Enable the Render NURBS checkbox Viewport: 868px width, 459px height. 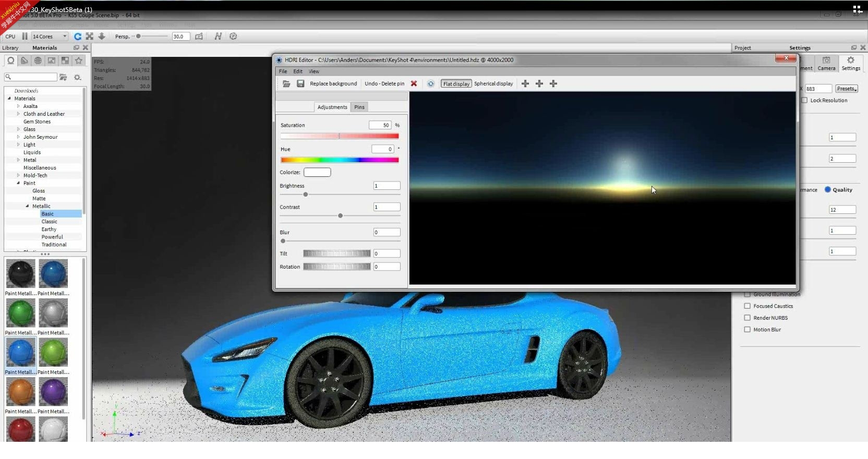click(x=747, y=318)
